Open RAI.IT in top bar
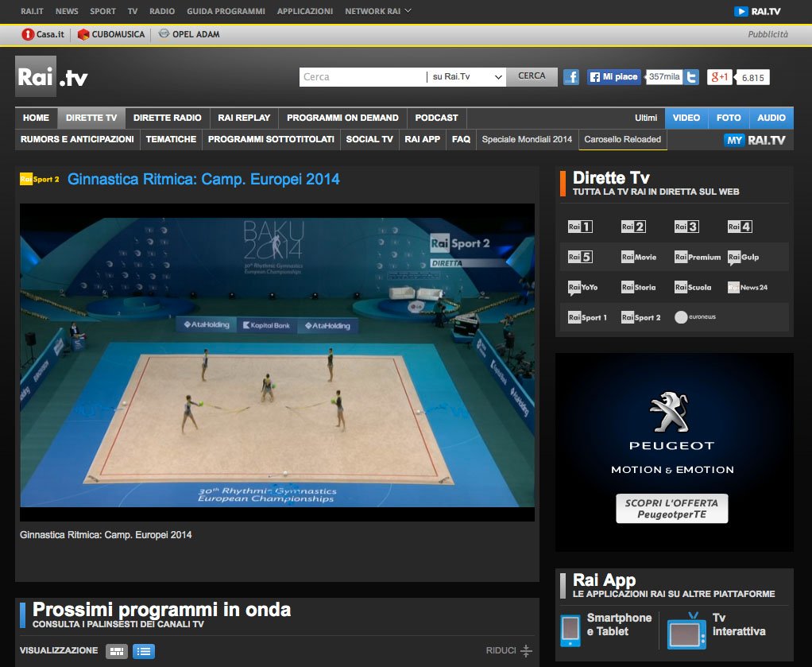Screen dimensions: 812x667 coord(32,11)
